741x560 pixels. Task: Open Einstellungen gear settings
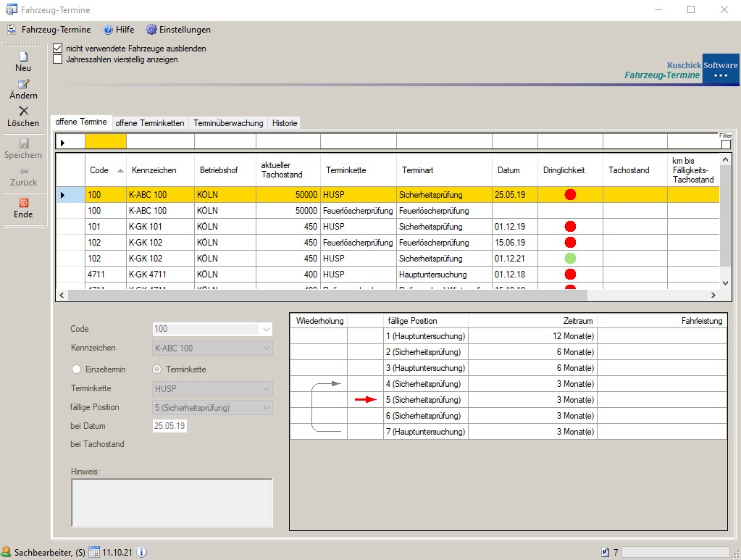point(151,30)
